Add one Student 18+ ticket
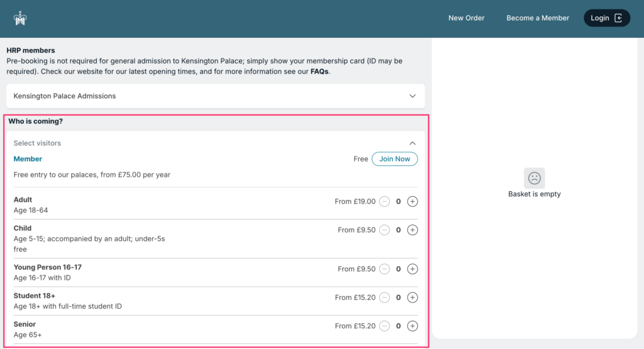644x349 pixels. tap(413, 297)
